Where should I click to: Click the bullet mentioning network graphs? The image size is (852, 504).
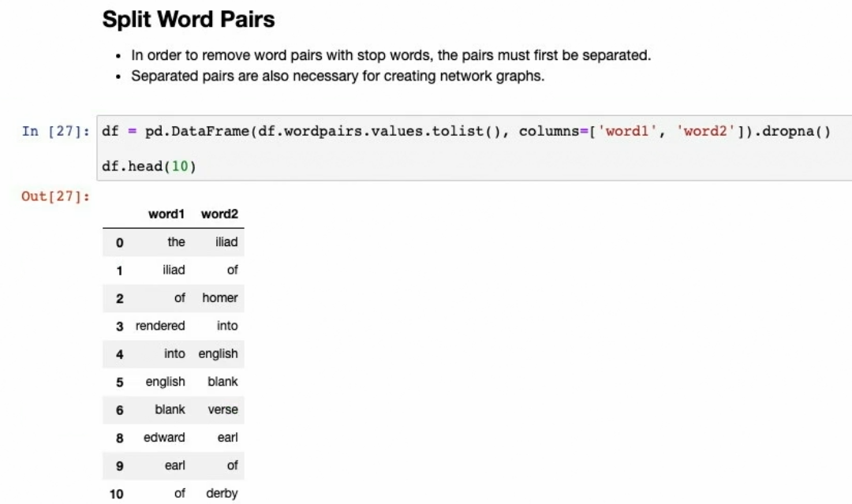338,76
